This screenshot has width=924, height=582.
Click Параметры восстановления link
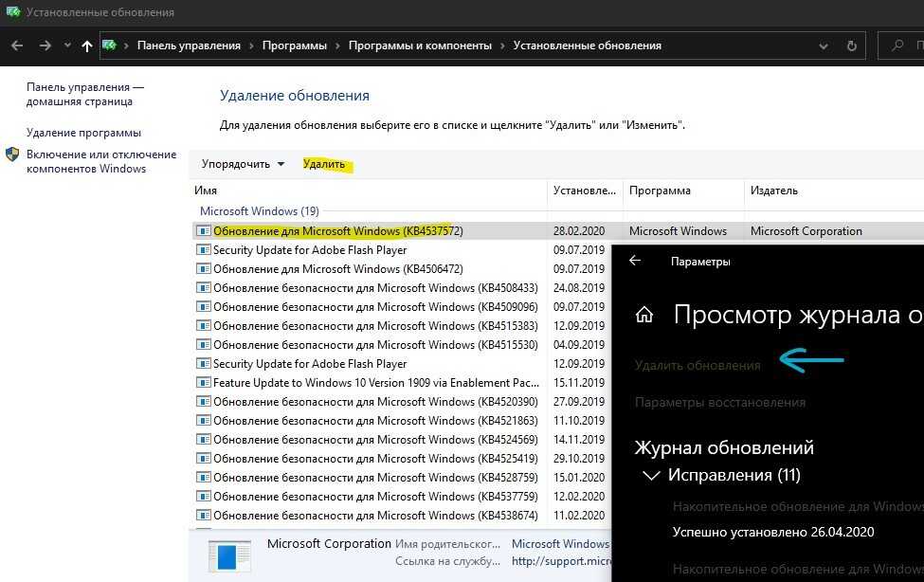[720, 402]
